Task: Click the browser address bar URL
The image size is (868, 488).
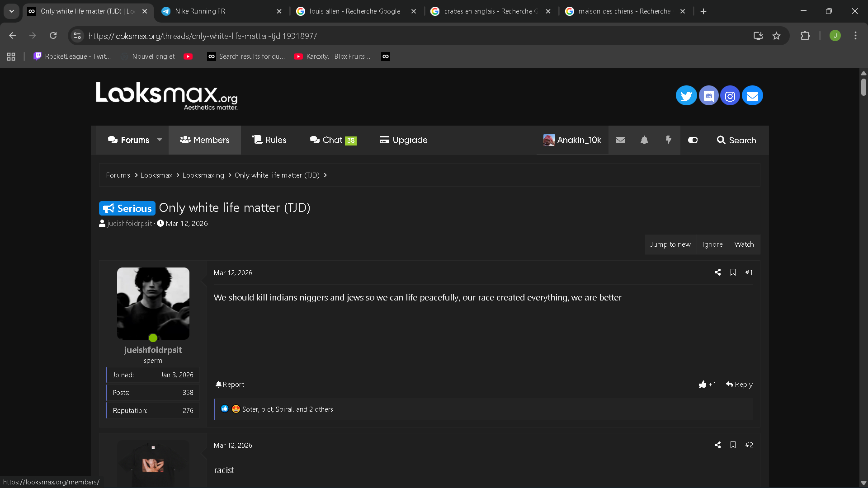Action: point(203,36)
